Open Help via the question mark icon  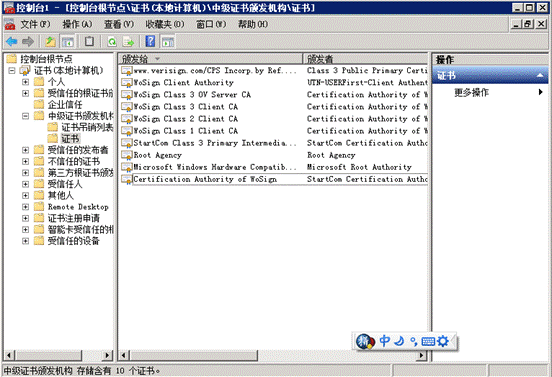coord(150,42)
